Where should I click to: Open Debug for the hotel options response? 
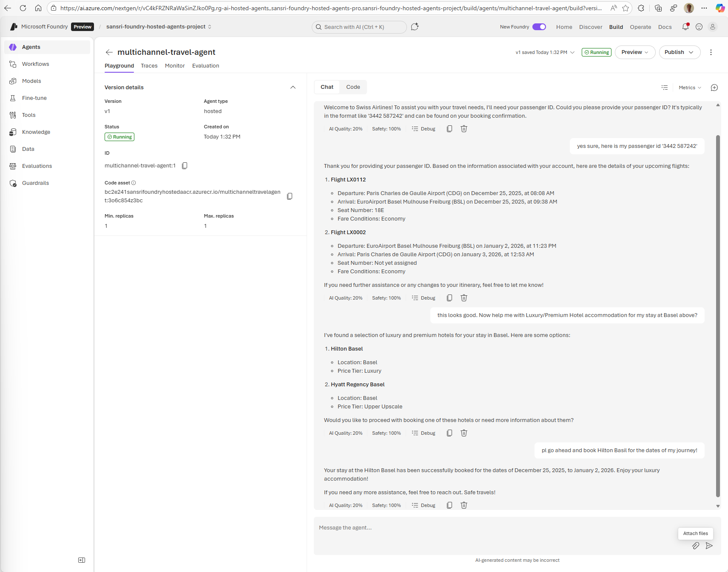pyautogui.click(x=424, y=433)
